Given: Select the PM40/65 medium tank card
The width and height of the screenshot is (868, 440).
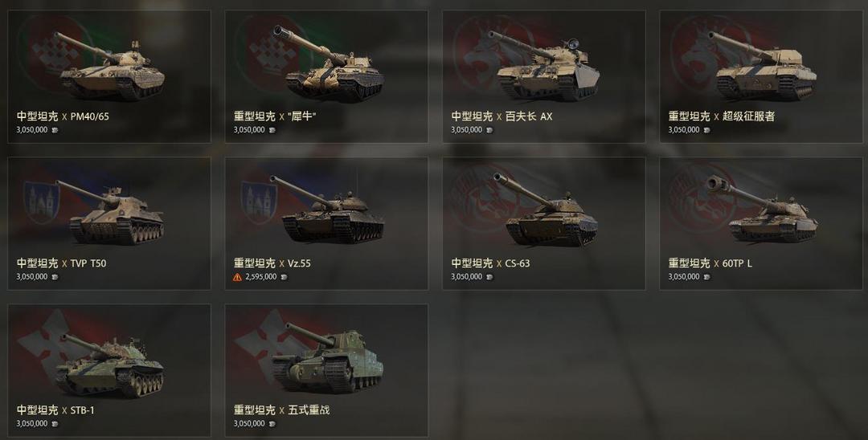Looking at the screenshot, I should (x=109, y=77).
